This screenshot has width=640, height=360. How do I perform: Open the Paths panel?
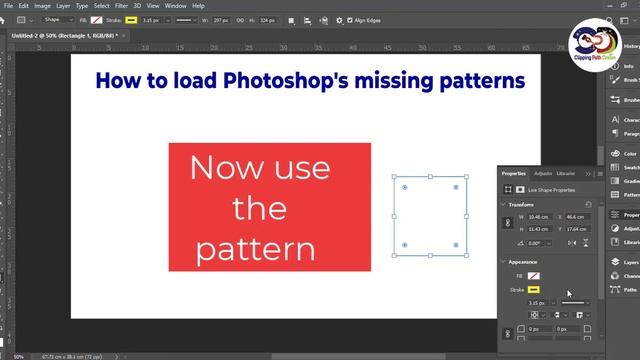(x=623, y=290)
